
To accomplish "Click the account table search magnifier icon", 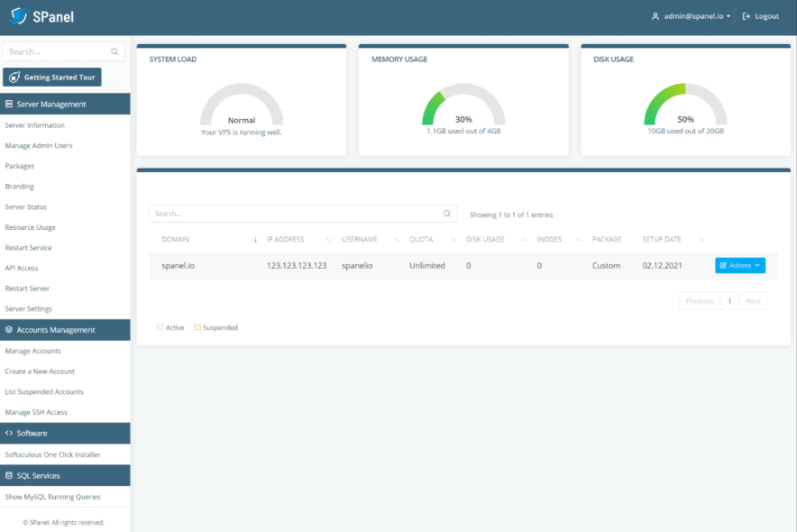I will pyautogui.click(x=446, y=214).
